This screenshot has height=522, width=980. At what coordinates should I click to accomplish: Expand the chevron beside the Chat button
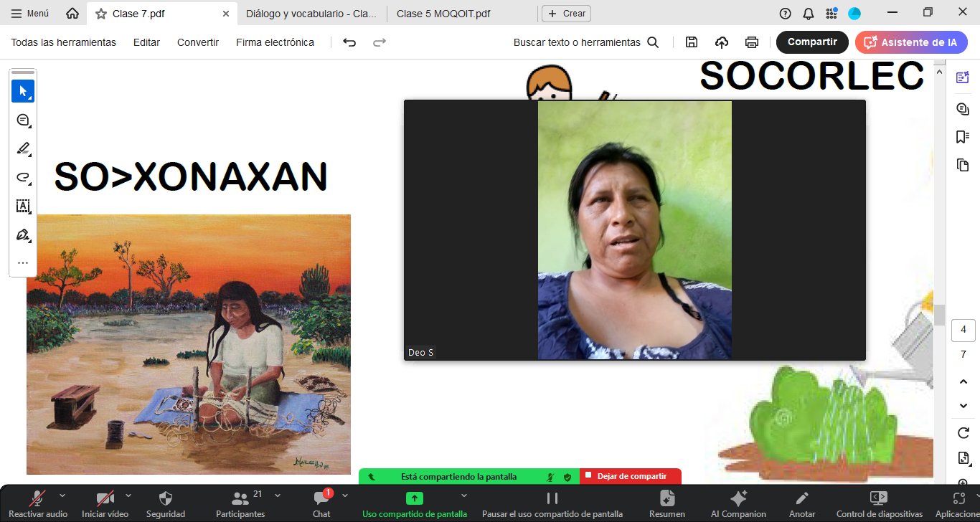click(x=345, y=495)
